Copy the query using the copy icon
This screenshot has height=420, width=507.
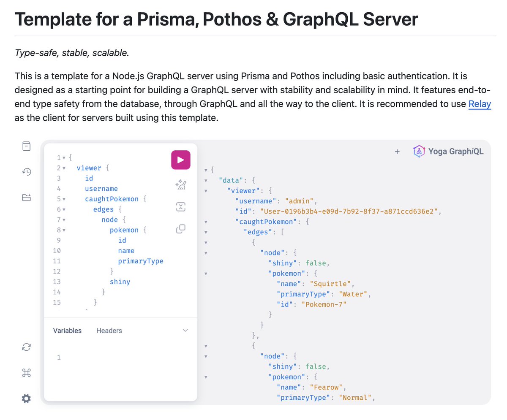(x=180, y=229)
